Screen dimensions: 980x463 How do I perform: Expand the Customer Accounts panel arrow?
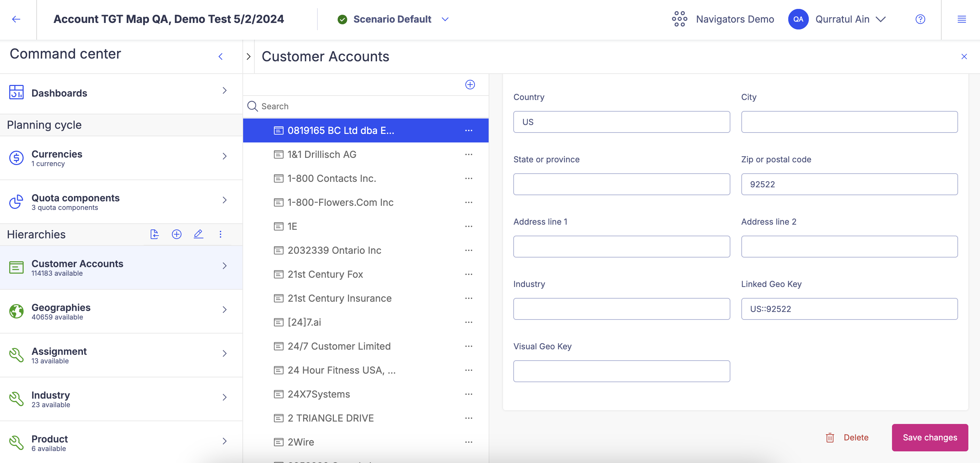pyautogui.click(x=248, y=57)
